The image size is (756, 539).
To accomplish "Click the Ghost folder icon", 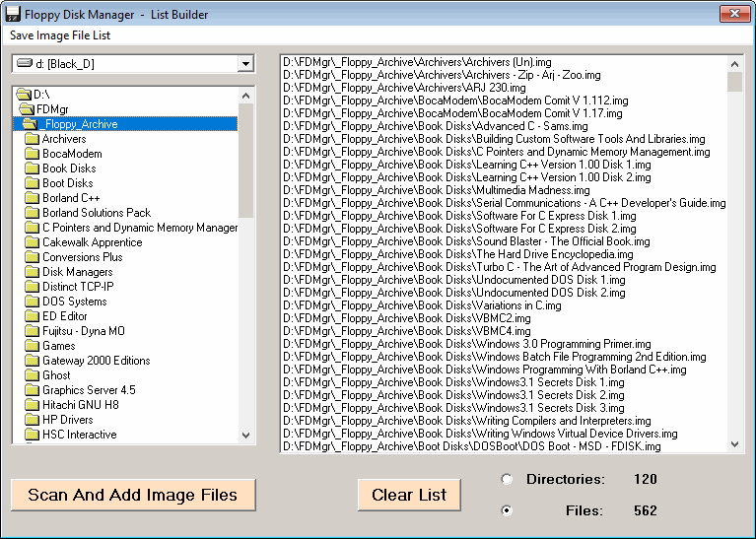I will pos(33,375).
